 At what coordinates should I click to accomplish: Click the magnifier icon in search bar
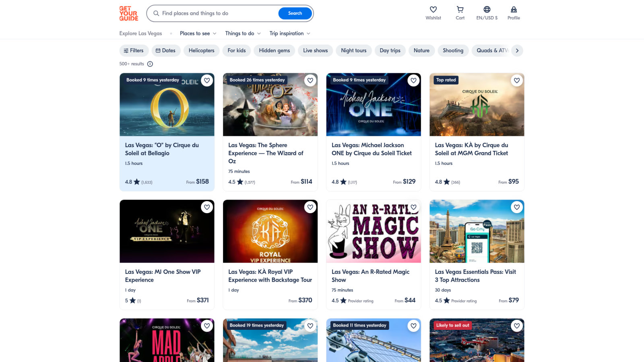[x=156, y=13]
